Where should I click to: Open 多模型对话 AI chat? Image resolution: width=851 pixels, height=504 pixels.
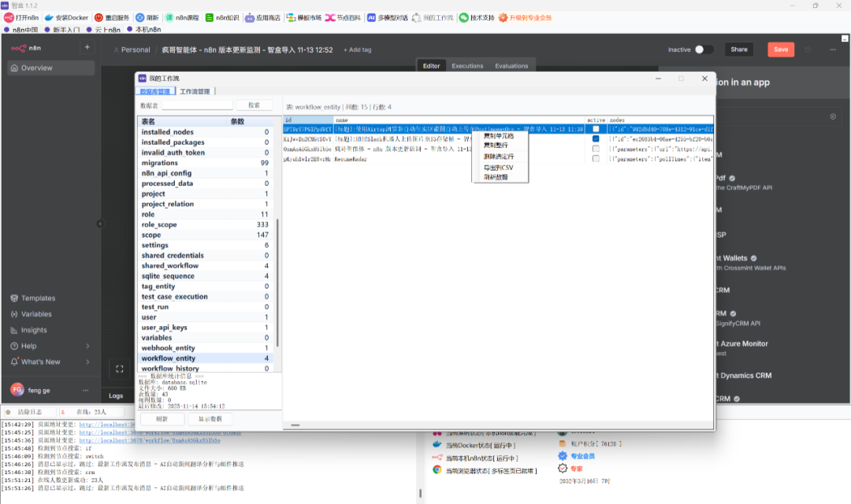click(387, 17)
